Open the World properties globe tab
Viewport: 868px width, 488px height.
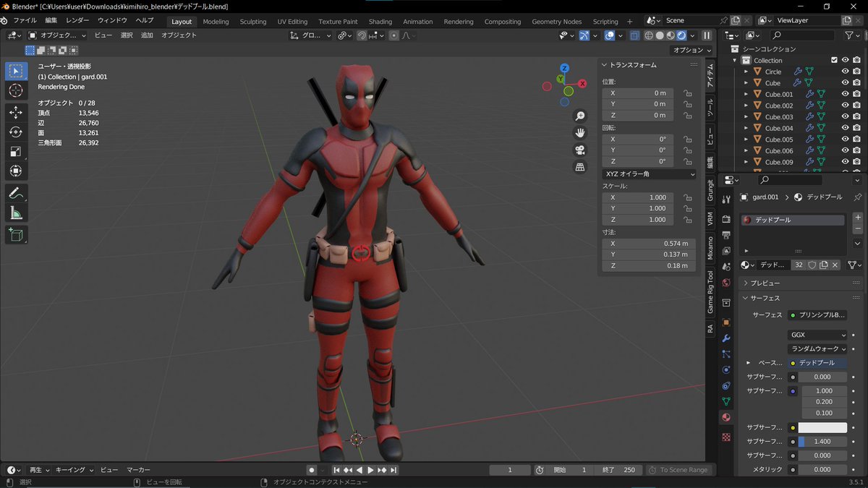point(726,283)
